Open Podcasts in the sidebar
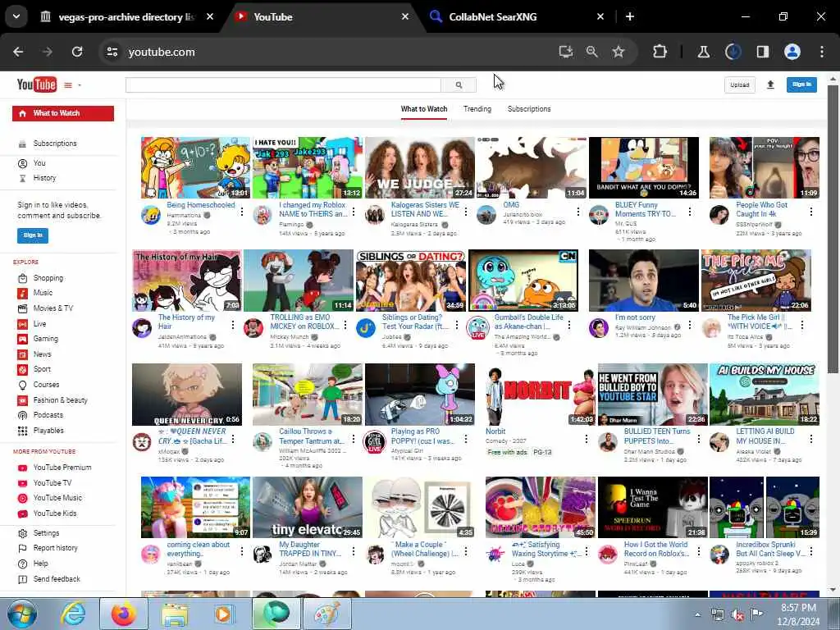The height and width of the screenshot is (630, 840). (x=48, y=415)
